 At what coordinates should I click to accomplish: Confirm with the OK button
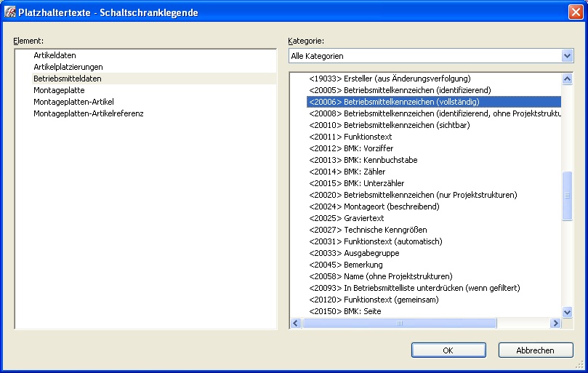[448, 350]
